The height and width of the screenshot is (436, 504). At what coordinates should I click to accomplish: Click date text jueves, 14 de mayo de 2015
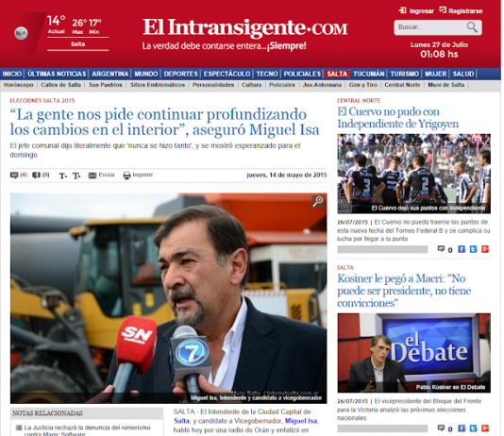click(287, 176)
